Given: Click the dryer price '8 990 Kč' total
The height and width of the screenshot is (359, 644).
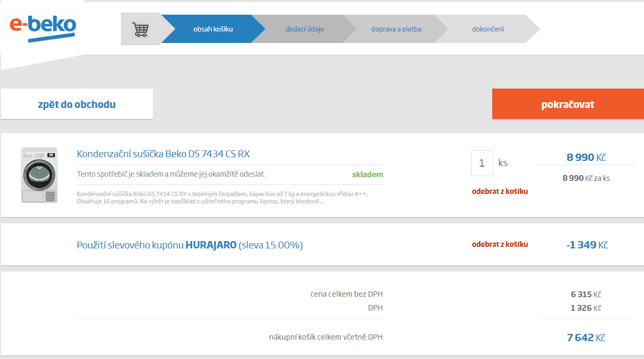Looking at the screenshot, I should pyautogui.click(x=586, y=157).
